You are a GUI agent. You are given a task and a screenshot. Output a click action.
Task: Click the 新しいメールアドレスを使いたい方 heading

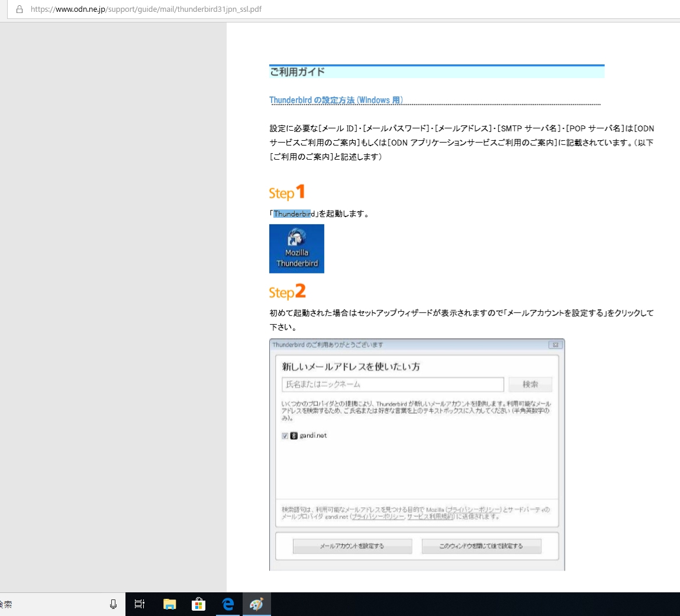click(351, 367)
